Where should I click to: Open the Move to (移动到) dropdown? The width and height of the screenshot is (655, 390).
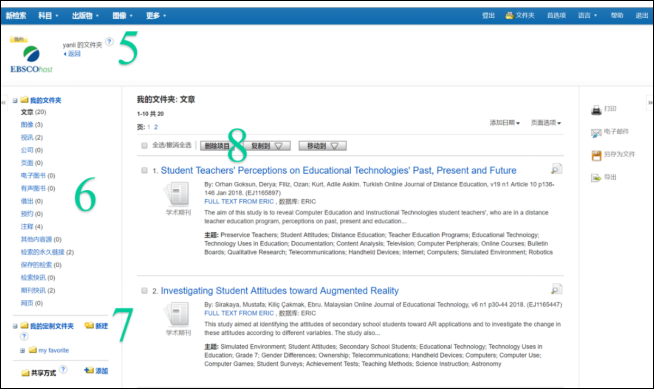322,146
